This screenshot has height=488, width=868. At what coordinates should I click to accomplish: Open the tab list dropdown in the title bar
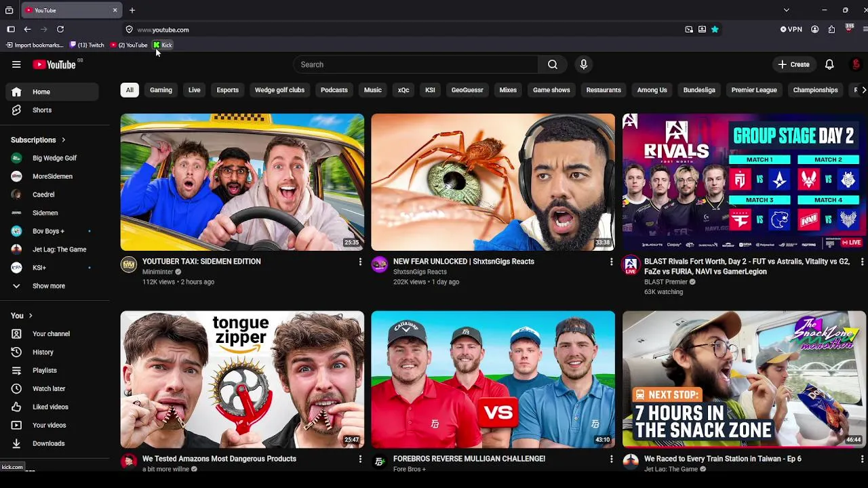(786, 10)
